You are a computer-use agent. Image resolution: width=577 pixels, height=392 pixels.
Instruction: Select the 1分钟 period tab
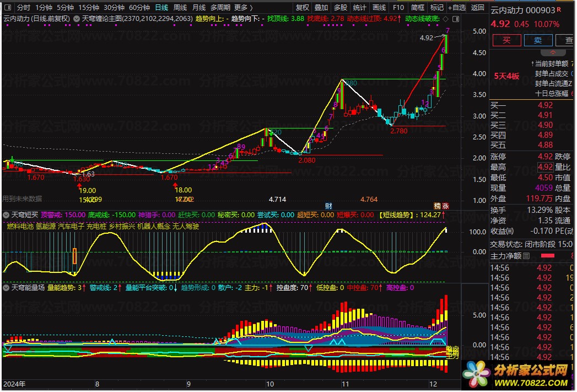44,7
